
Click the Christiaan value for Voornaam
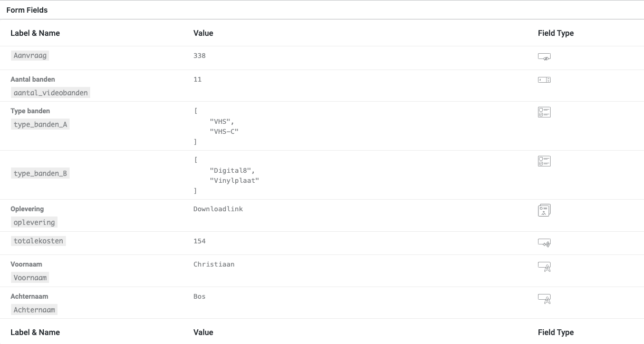(x=214, y=264)
